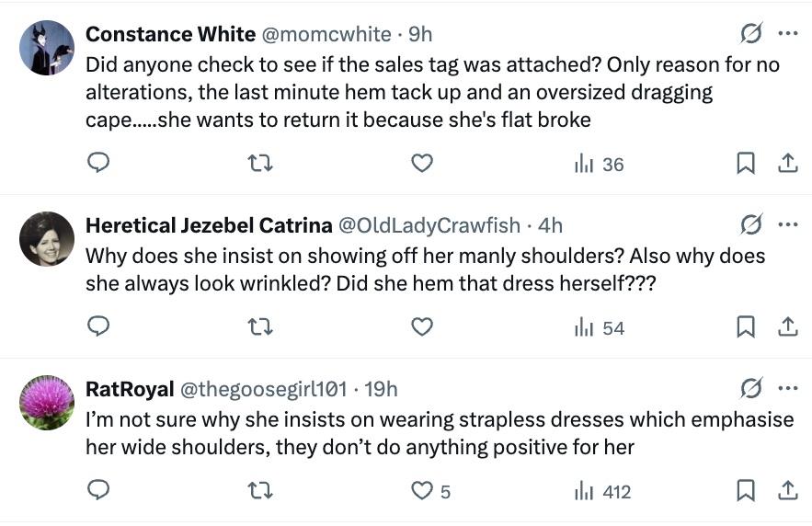Repost Constance White's tweet
This screenshot has width=812, height=526.
(260, 165)
